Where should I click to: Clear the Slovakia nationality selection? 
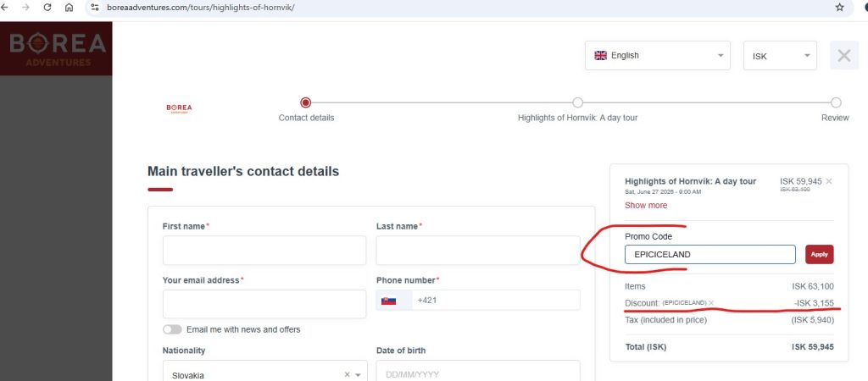pos(347,375)
